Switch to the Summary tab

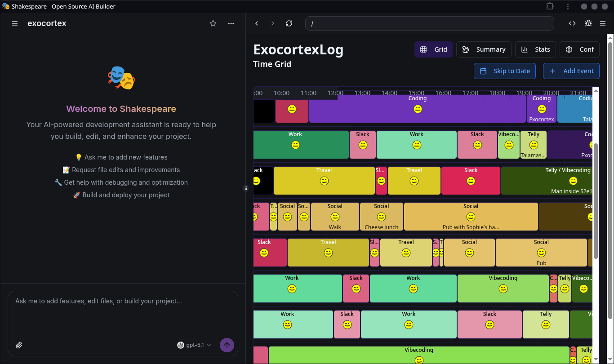click(484, 49)
